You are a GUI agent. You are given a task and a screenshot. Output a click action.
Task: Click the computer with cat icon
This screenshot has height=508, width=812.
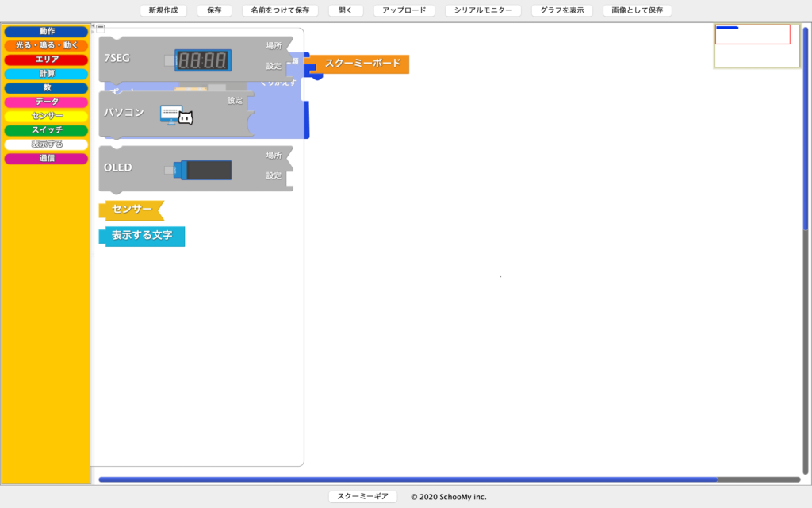pyautogui.click(x=177, y=115)
